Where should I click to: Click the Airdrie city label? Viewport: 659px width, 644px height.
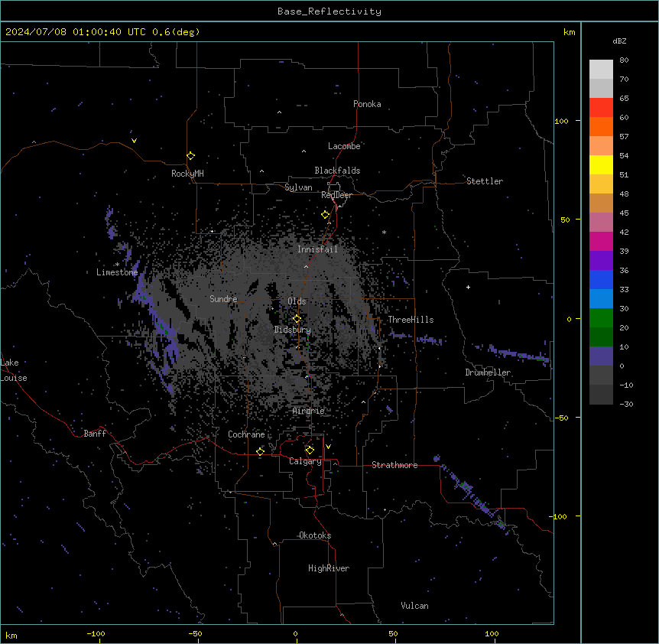pos(308,411)
